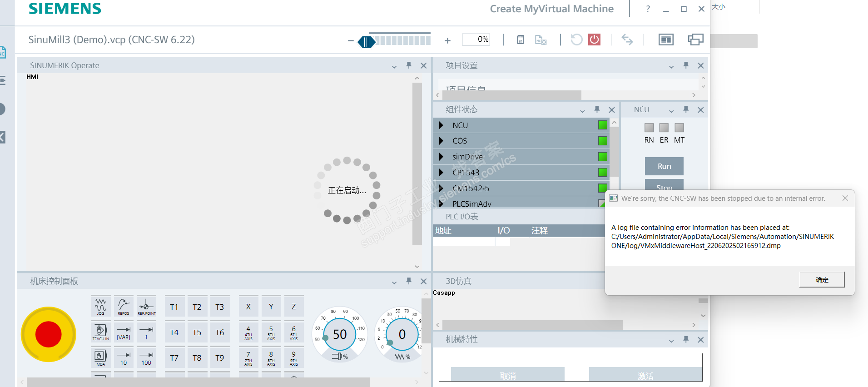
Task: Click the SD card icon in the toolbar
Action: (x=521, y=40)
